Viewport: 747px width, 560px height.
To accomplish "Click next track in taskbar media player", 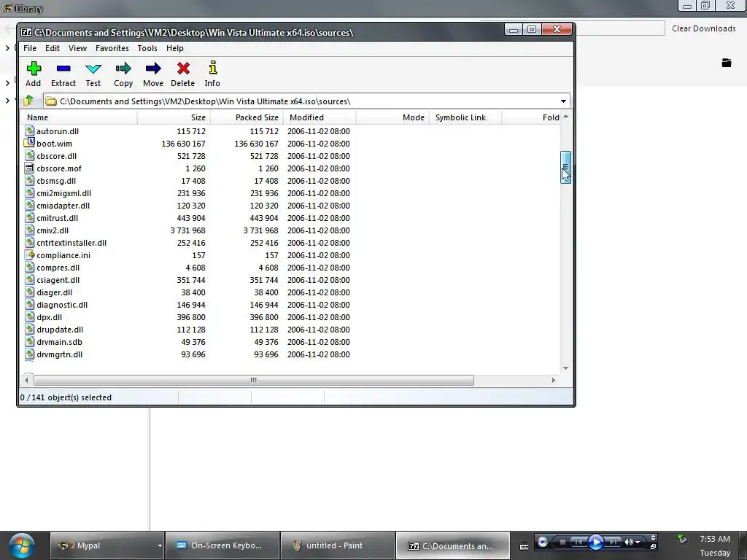I will click(x=613, y=542).
